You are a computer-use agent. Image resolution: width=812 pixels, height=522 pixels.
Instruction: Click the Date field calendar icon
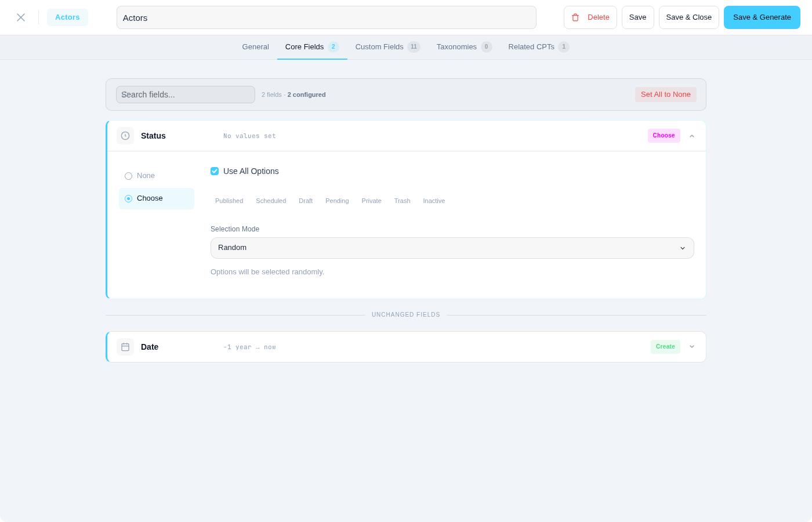(x=125, y=347)
